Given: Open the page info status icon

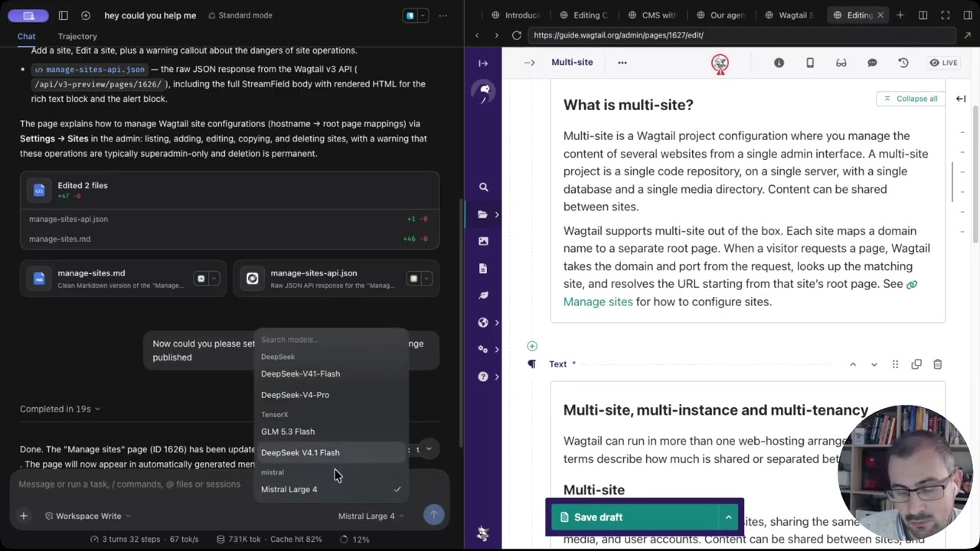Looking at the screenshot, I should pyautogui.click(x=779, y=63).
